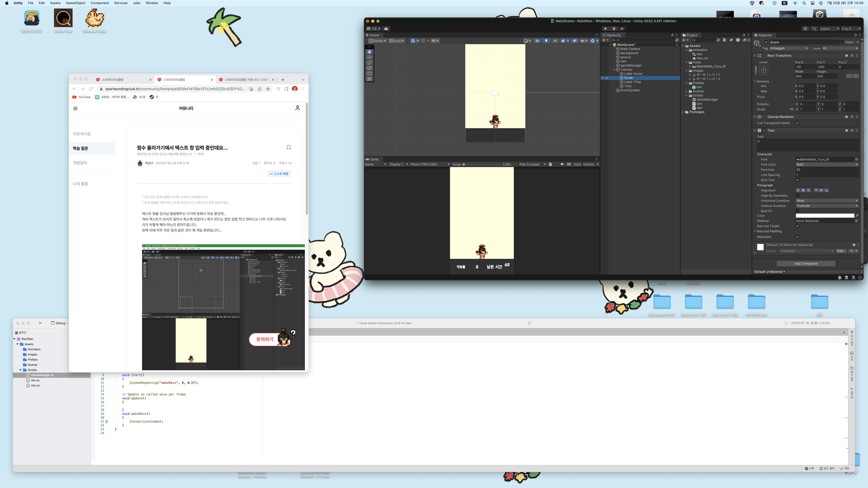868x488 pixels.
Task: Open font object picker for BMHANNA font
Action: point(857,159)
